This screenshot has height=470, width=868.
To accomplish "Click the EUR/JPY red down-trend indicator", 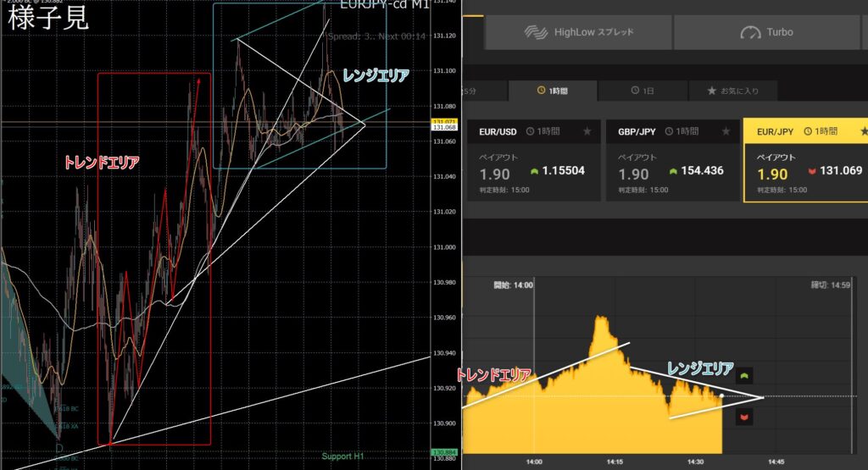I will pos(812,171).
